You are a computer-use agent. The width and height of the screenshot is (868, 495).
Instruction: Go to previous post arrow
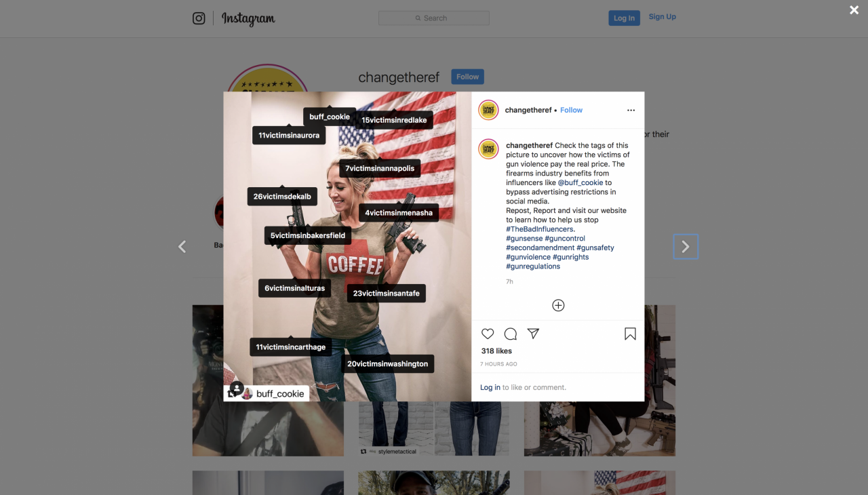[x=182, y=247]
